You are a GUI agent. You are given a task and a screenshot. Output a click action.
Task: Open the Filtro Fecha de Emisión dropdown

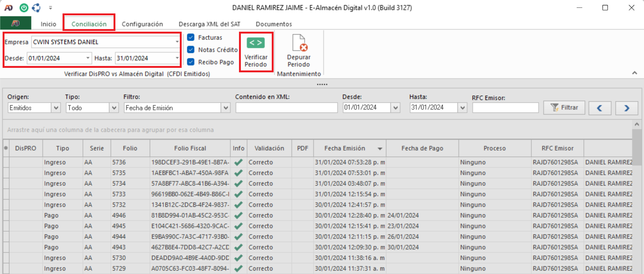(x=226, y=108)
